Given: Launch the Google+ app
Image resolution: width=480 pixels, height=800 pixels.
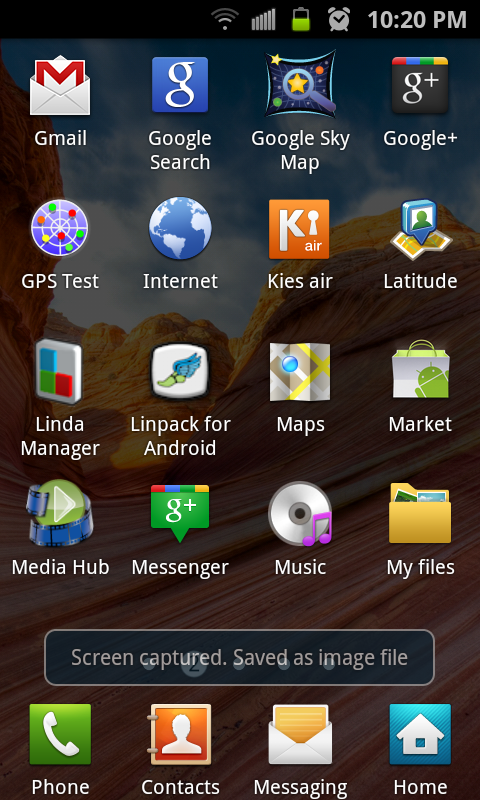Looking at the screenshot, I should point(420,85).
